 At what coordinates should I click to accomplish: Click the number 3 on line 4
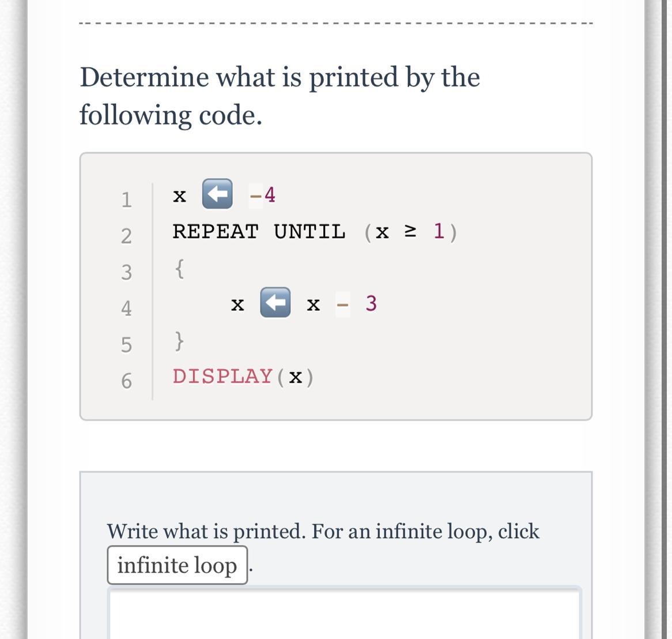coord(371,303)
